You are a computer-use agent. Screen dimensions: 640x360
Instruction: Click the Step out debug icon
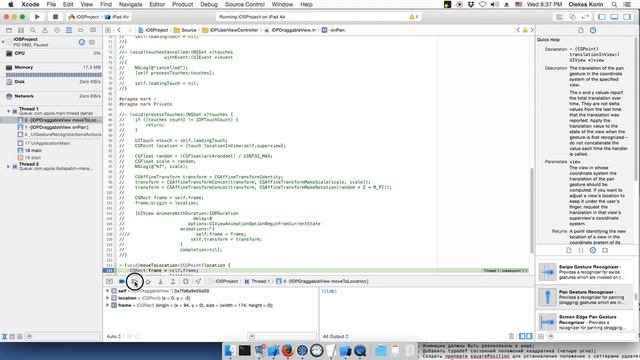173,282
